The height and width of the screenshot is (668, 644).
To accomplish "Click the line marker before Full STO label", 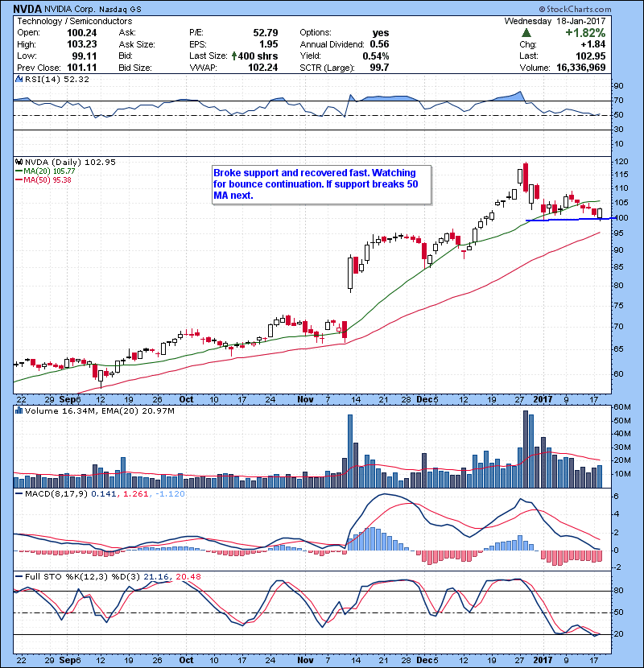I will coord(19,576).
